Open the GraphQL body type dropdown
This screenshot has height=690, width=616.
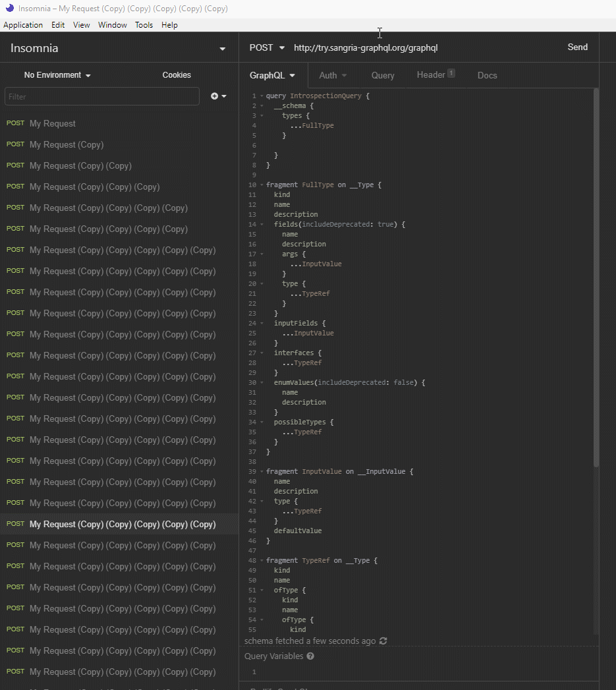click(272, 75)
